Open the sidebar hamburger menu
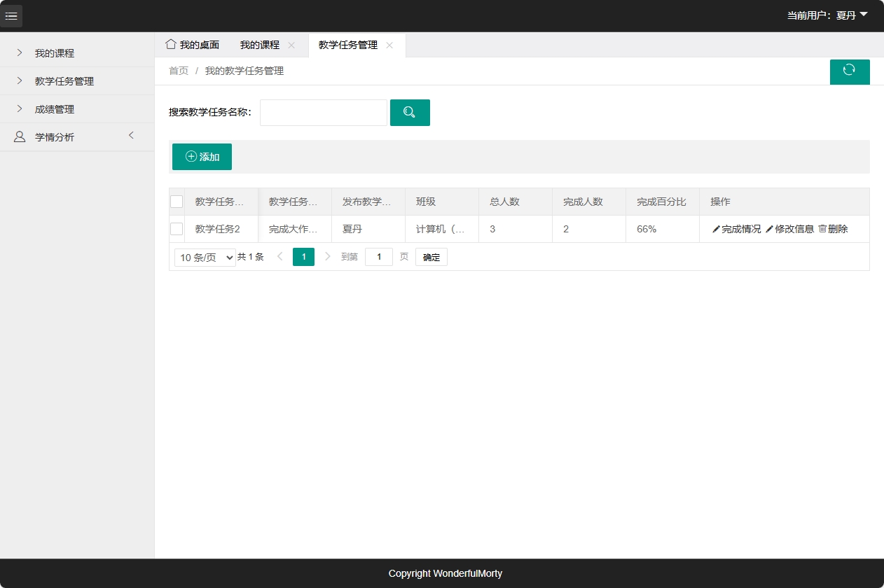Screen dimensions: 884x588 (11, 15)
